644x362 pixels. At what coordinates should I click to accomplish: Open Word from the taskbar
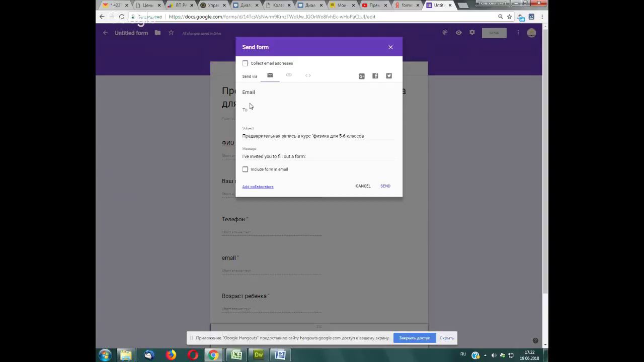281,355
